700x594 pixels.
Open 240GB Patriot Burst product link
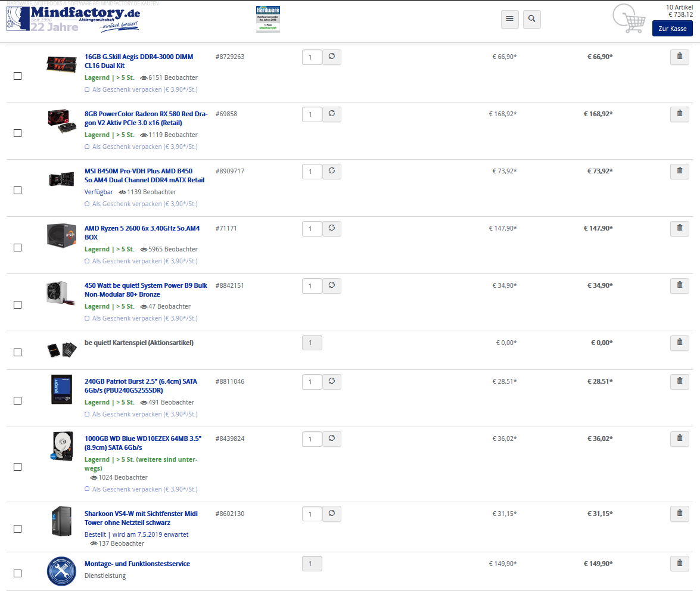[141, 386]
